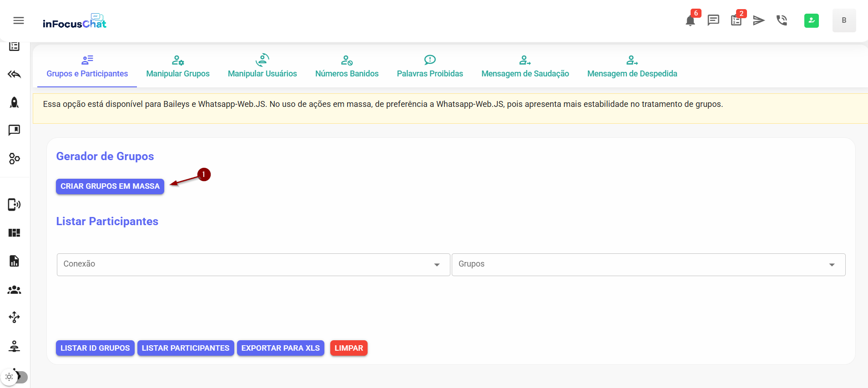Switch to Manipular Grupos tab
Viewport: 868px width, 388px height.
(178, 67)
